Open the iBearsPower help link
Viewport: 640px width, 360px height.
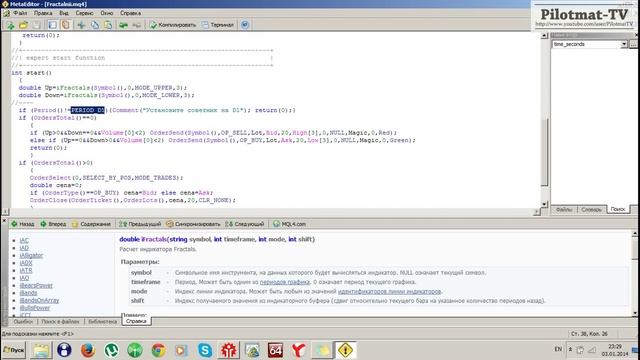click(x=36, y=285)
